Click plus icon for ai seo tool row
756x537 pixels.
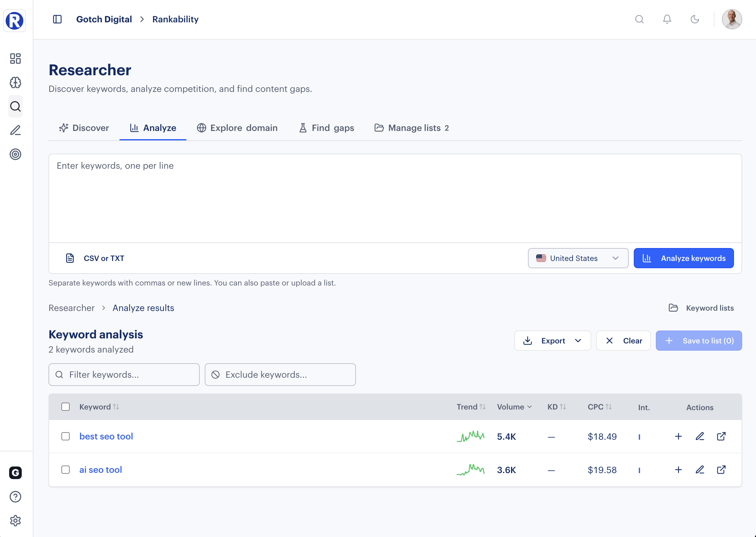(678, 470)
